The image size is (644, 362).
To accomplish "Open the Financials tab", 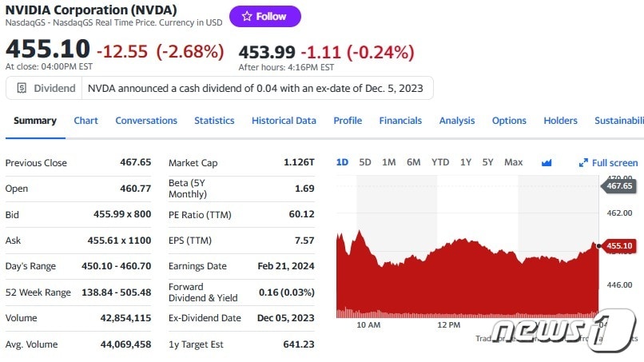I will click(x=400, y=121).
